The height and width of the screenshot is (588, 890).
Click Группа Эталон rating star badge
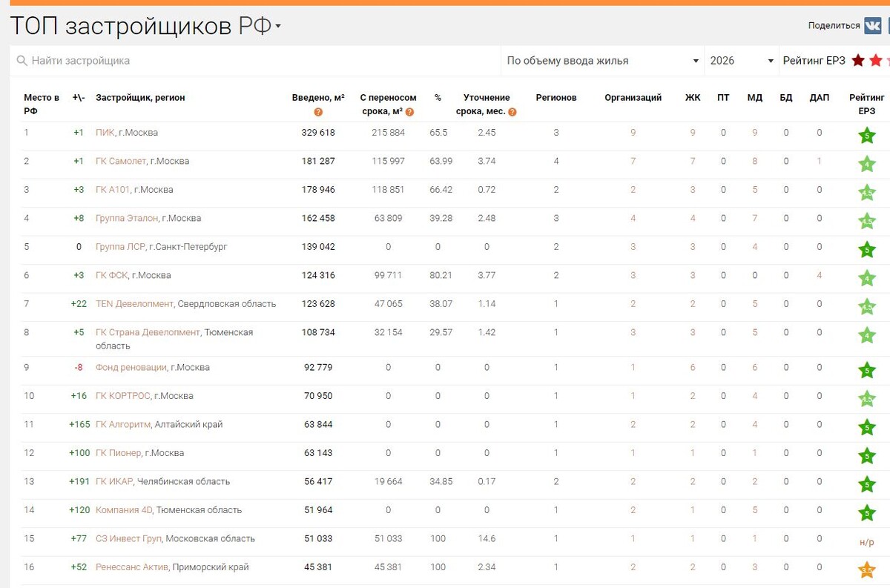pyautogui.click(x=866, y=221)
